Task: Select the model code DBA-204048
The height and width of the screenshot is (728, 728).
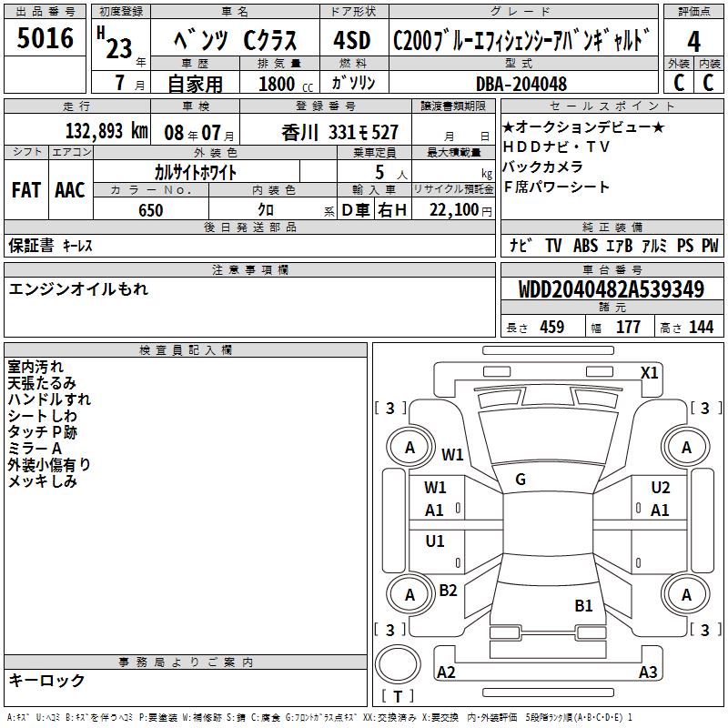Action: coord(521,84)
